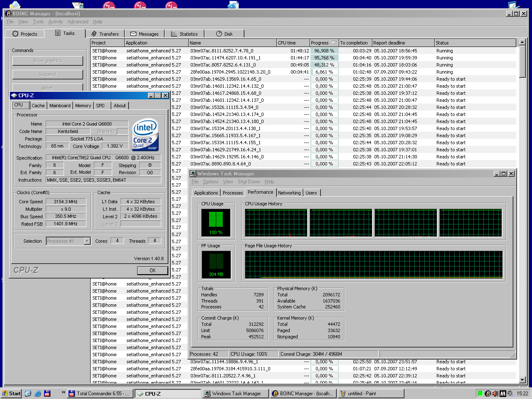Click the 48,312 % progress bar

(x=324, y=65)
